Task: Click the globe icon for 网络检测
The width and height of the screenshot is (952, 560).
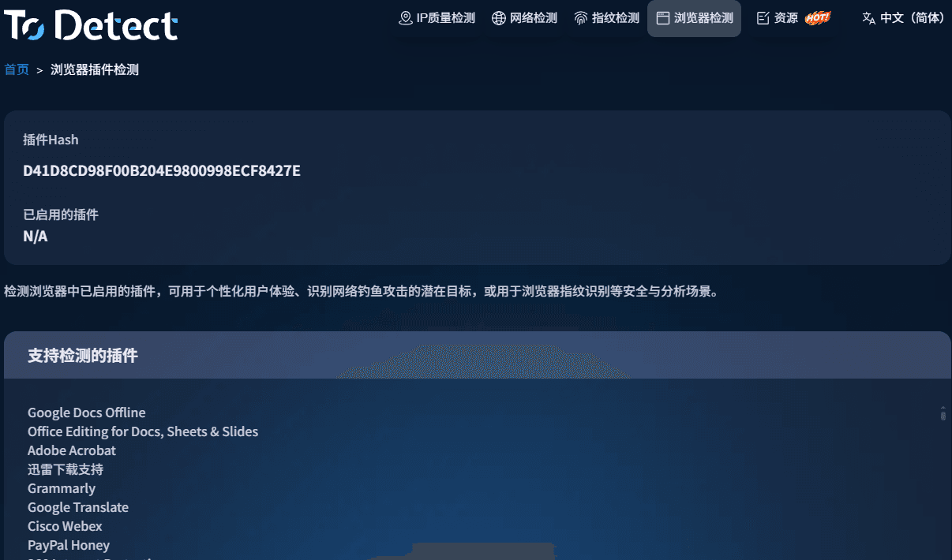Action: pyautogui.click(x=499, y=18)
